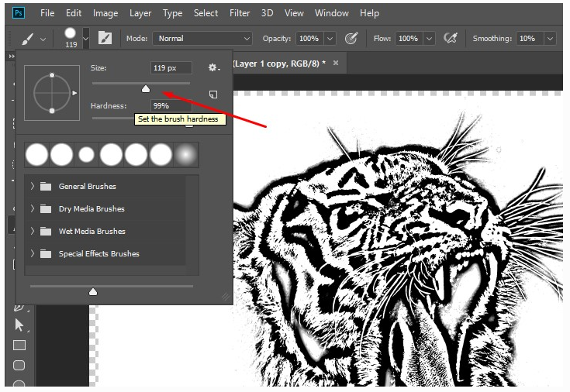Open the View menu

294,13
